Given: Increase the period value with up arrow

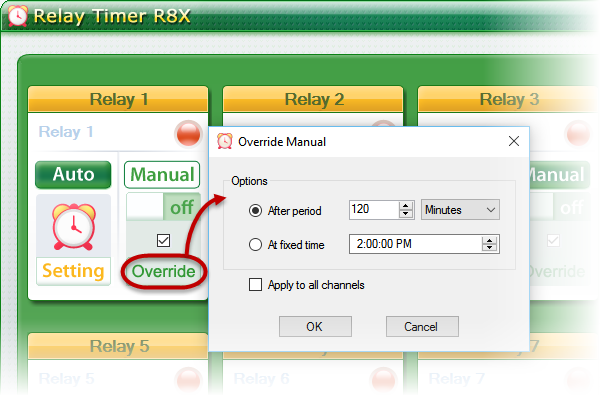Looking at the screenshot, I should (405, 205).
